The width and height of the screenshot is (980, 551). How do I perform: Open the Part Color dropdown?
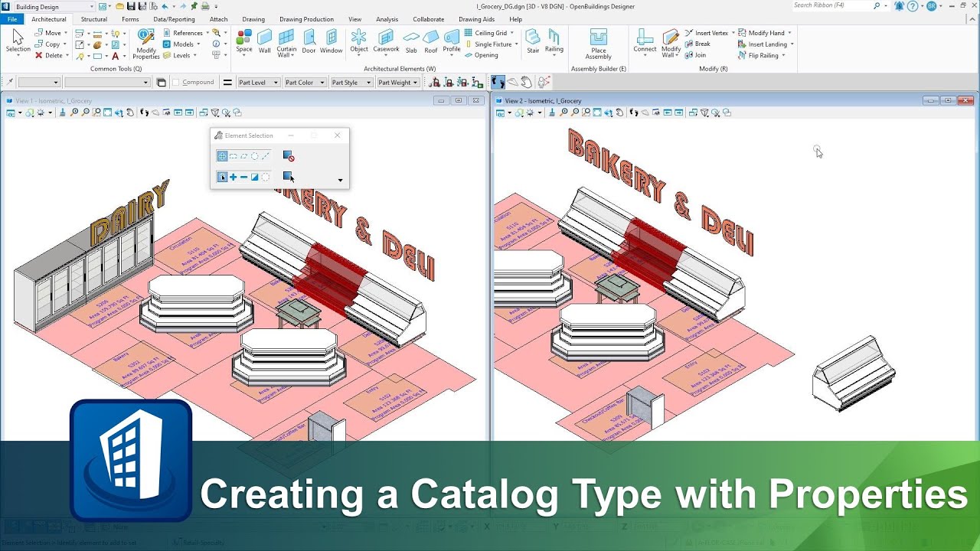pyautogui.click(x=305, y=83)
